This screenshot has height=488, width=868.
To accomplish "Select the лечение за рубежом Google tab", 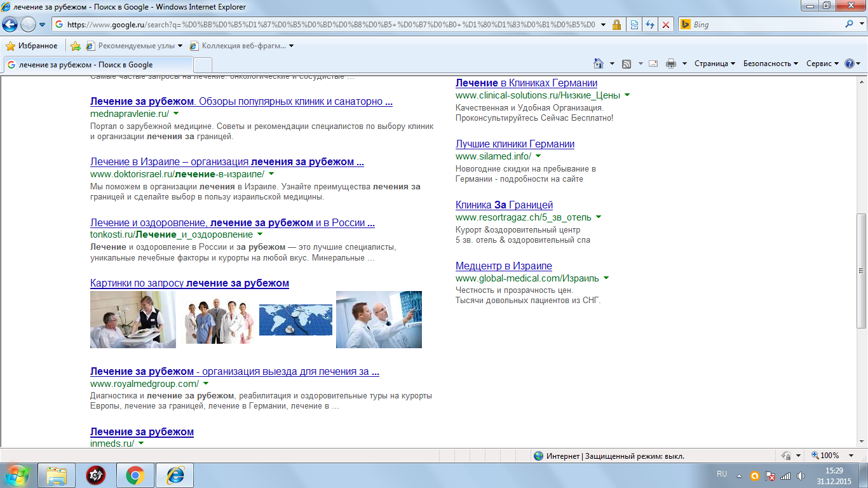I will click(x=98, y=65).
